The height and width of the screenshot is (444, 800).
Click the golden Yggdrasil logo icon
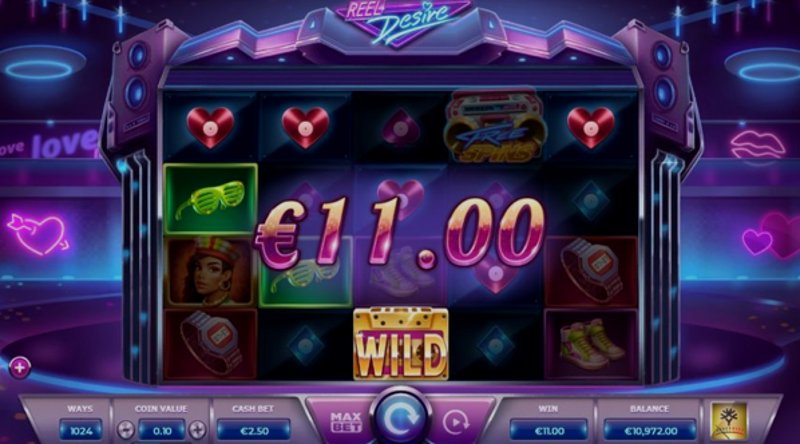pos(729,421)
